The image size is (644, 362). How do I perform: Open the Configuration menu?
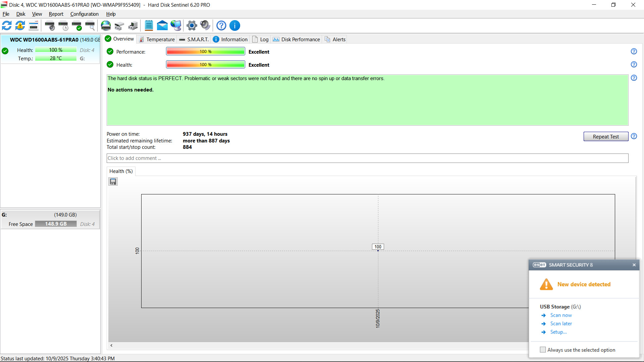pos(84,14)
